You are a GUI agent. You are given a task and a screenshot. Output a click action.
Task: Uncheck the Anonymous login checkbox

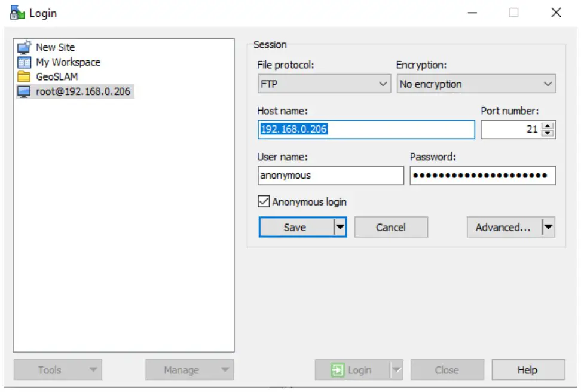[x=264, y=201]
